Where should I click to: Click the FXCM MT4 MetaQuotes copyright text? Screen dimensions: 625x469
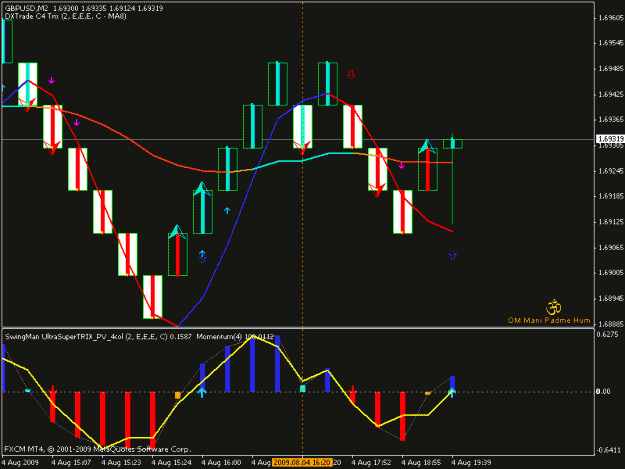coord(98,449)
